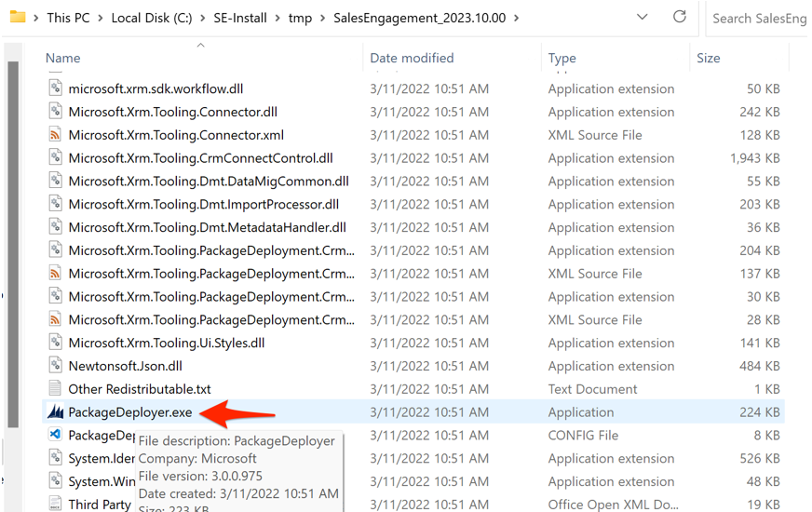Click the 484 KB size cell
This screenshot has width=812, height=512.
click(759, 366)
